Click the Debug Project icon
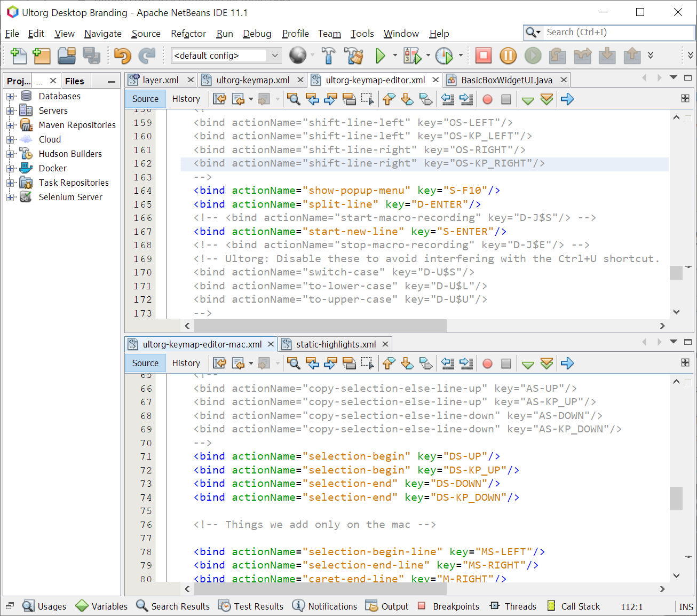697x616 pixels. click(413, 55)
